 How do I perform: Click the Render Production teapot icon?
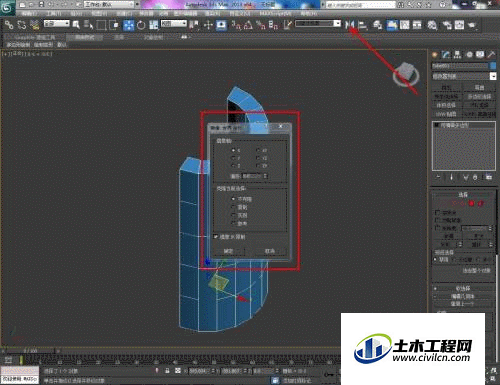click(471, 25)
